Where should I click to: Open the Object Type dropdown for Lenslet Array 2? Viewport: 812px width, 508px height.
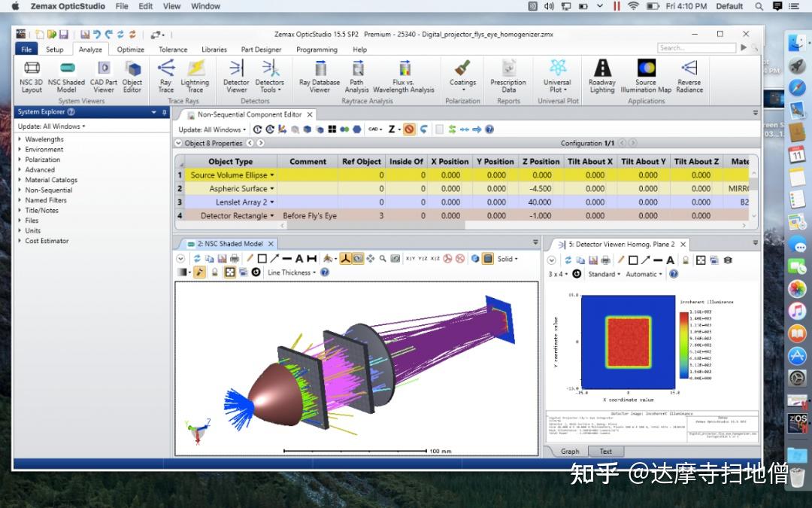[273, 202]
